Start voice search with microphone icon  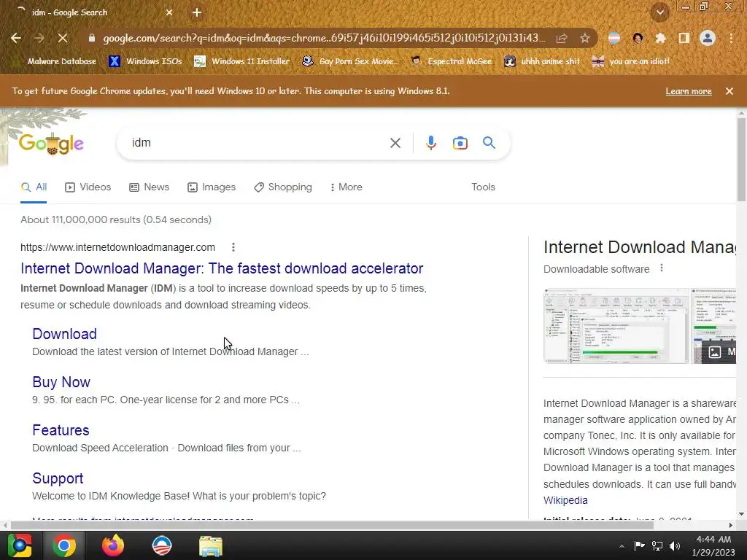(x=430, y=143)
